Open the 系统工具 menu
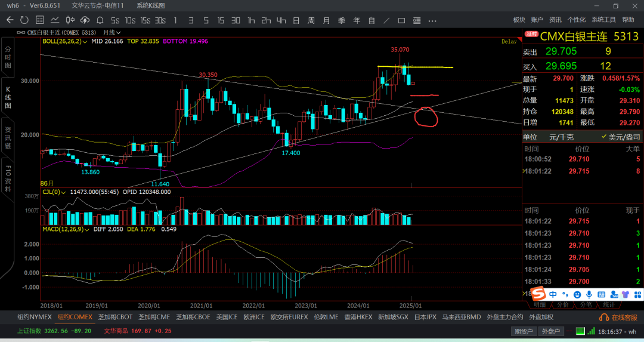Viewport: 644px width, 342px height. 603,20
